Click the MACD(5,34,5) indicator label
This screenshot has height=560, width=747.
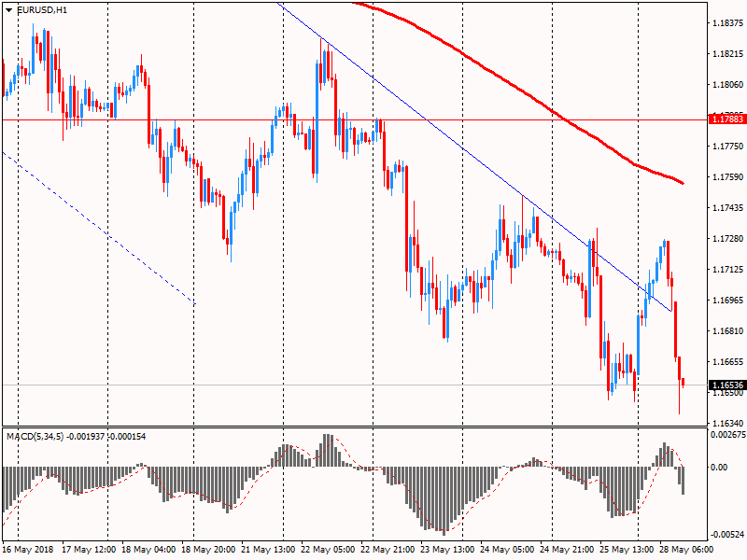click(35, 436)
